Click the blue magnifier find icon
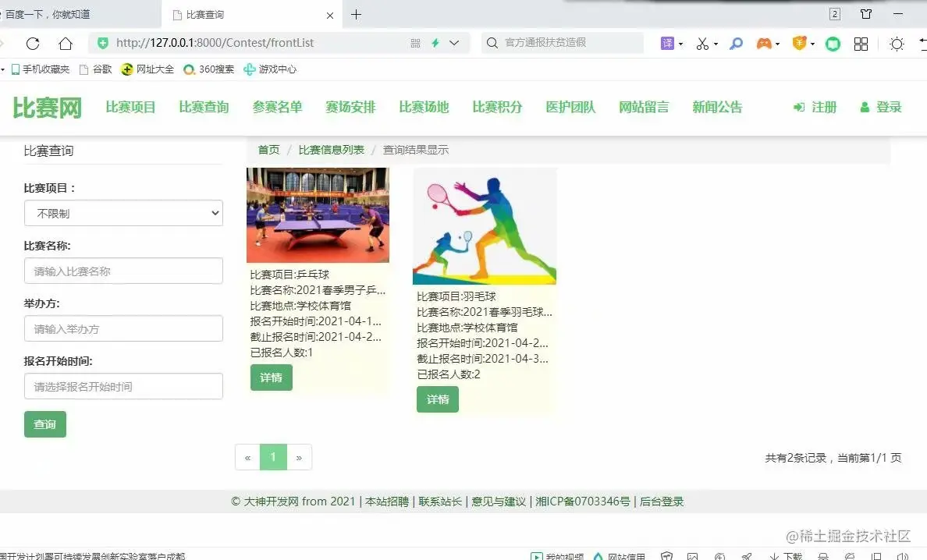The width and height of the screenshot is (927, 560). tap(736, 43)
